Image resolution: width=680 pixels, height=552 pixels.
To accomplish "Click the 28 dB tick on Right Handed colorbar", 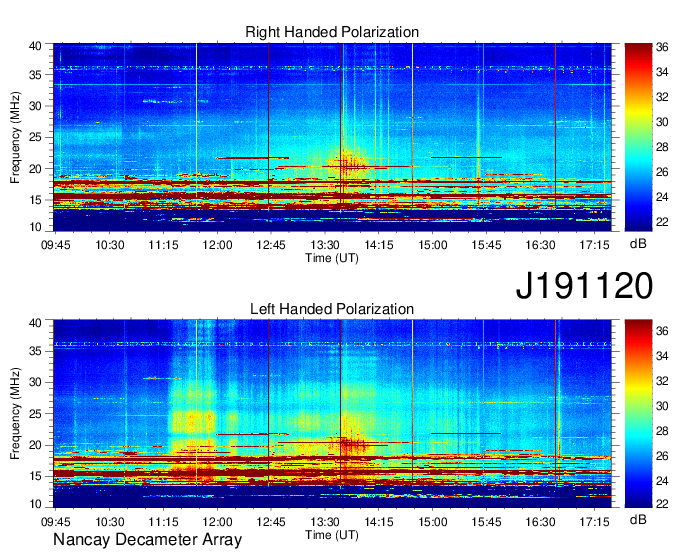I will tap(662, 147).
